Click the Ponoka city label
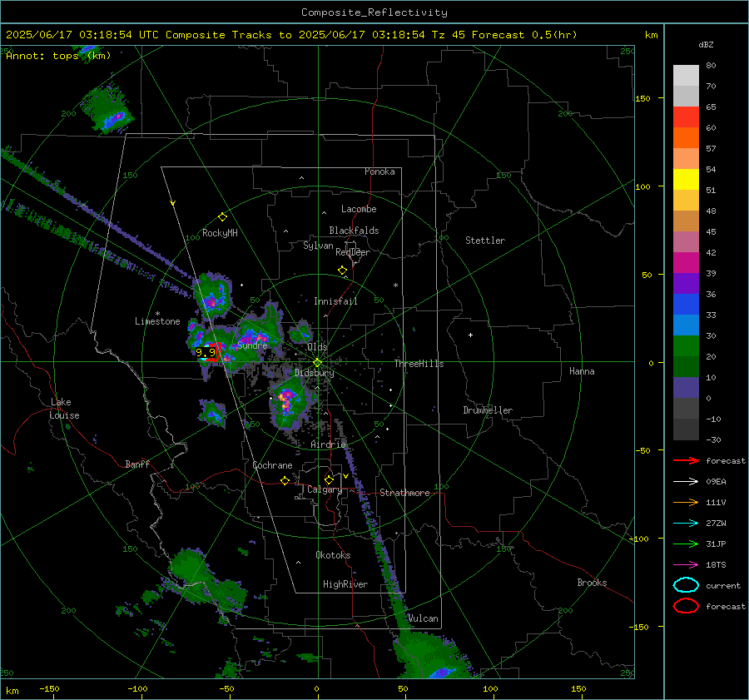Screen dimensions: 749x700 [x=379, y=171]
